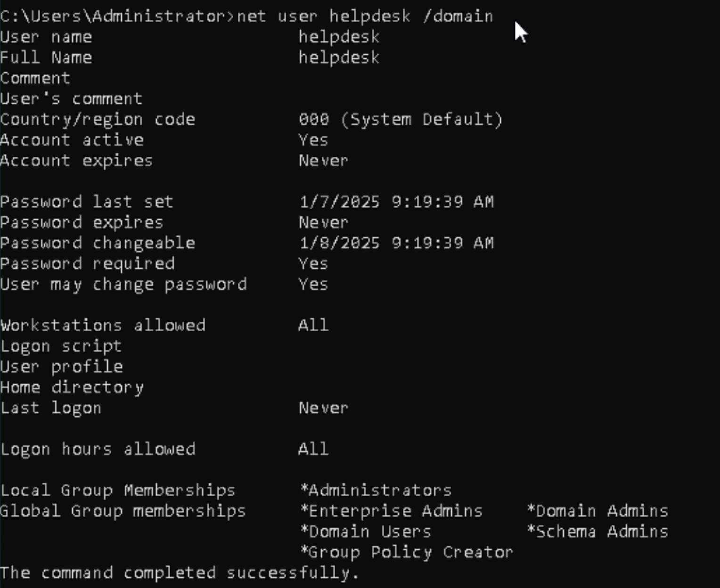The height and width of the screenshot is (588, 720).
Task: Click the 'Yes' value for Password required
Action: pyautogui.click(x=313, y=264)
